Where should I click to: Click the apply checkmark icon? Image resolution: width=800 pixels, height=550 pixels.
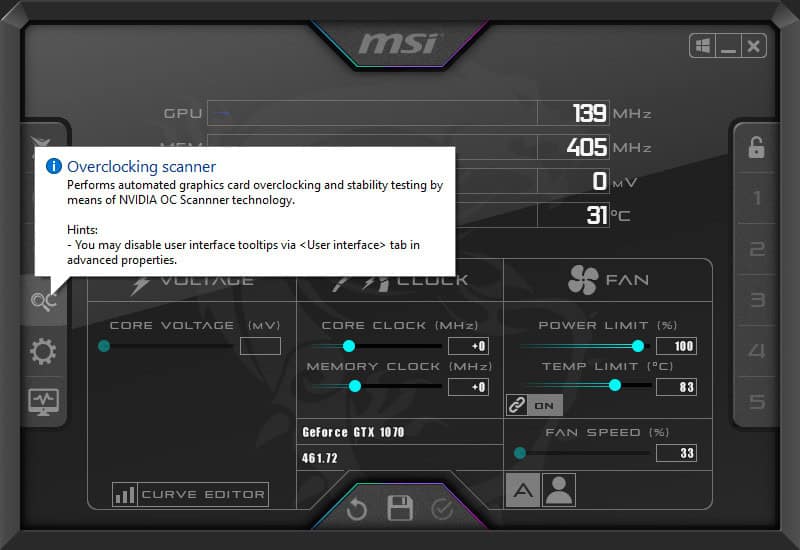tap(442, 509)
